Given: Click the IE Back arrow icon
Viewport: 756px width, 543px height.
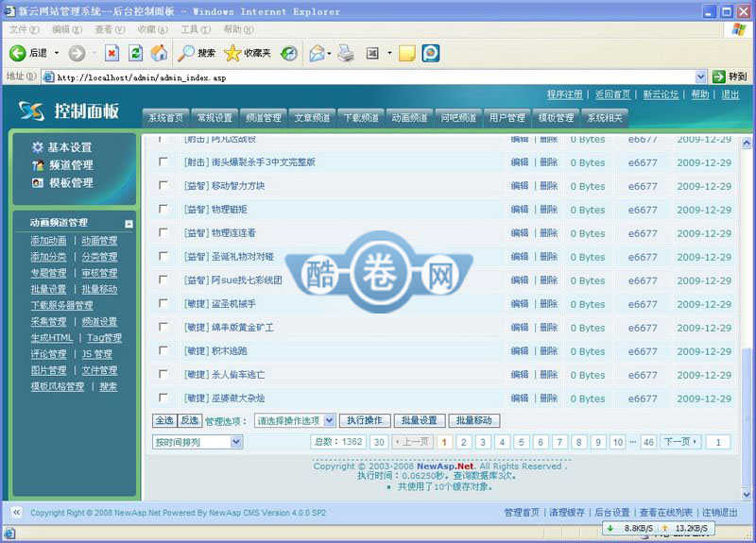Looking at the screenshot, I should tap(17, 53).
